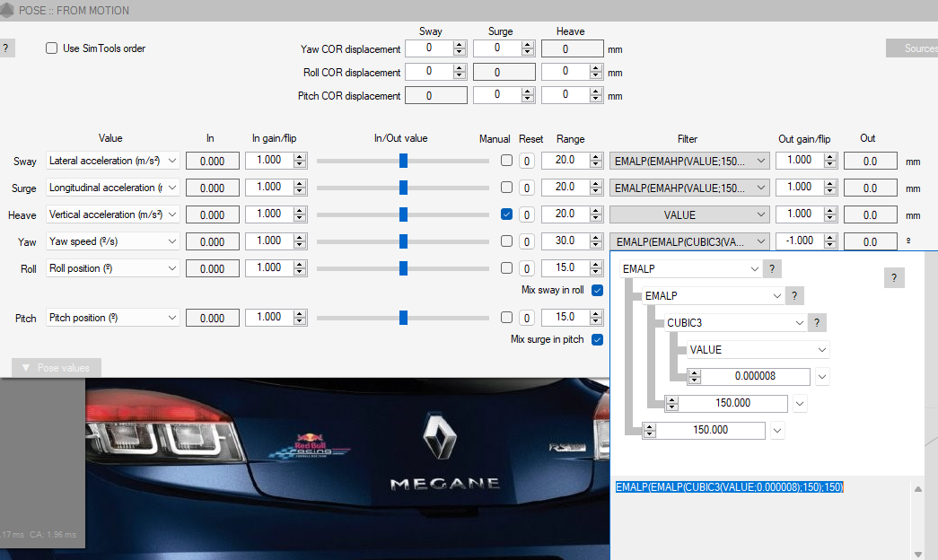The image size is (938, 560).
Task: Toggle Manual checkbox for Roll row
Action: click(x=506, y=268)
